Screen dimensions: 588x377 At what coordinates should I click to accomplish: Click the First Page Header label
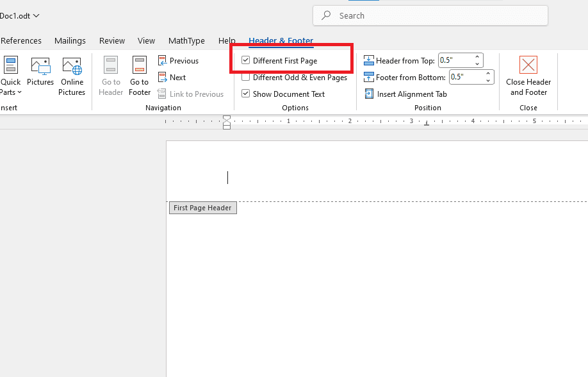tap(202, 208)
